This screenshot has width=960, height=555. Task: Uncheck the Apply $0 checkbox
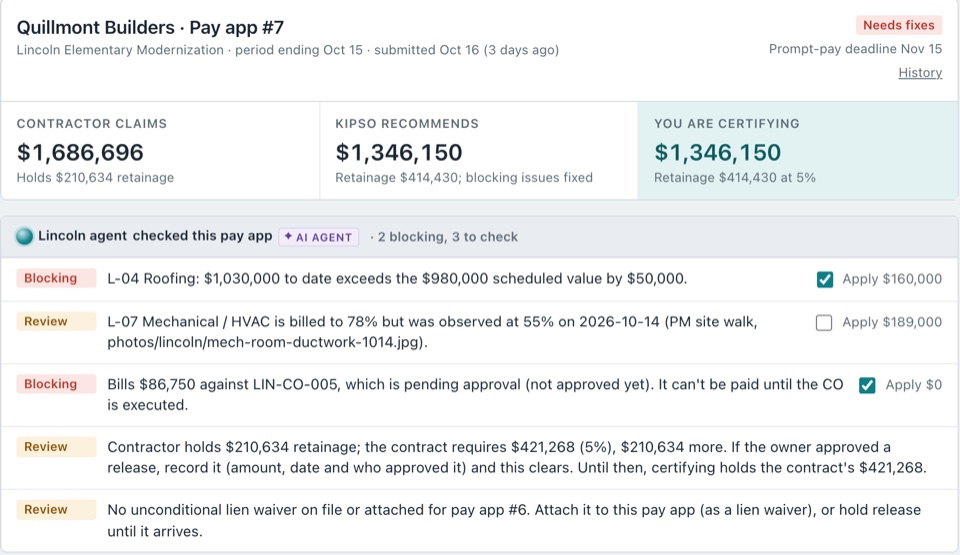click(x=867, y=385)
